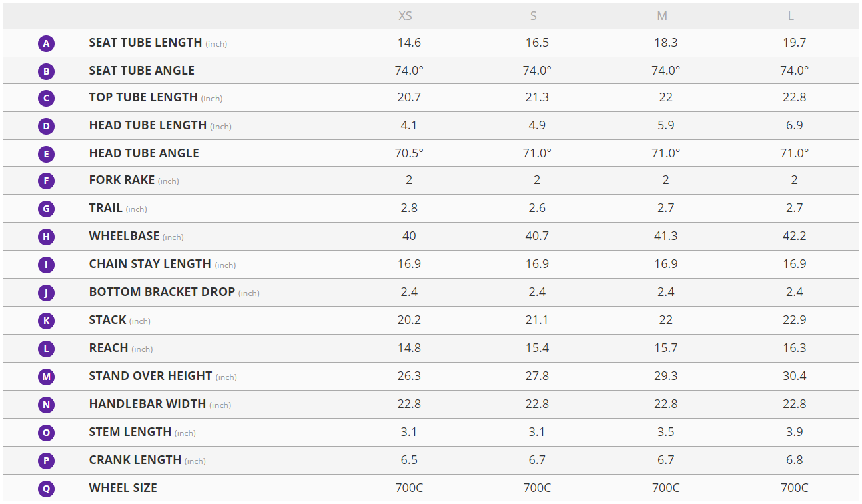The image size is (862, 504).
Task: Click the Bottom Bracket Drop label
Action: (162, 292)
